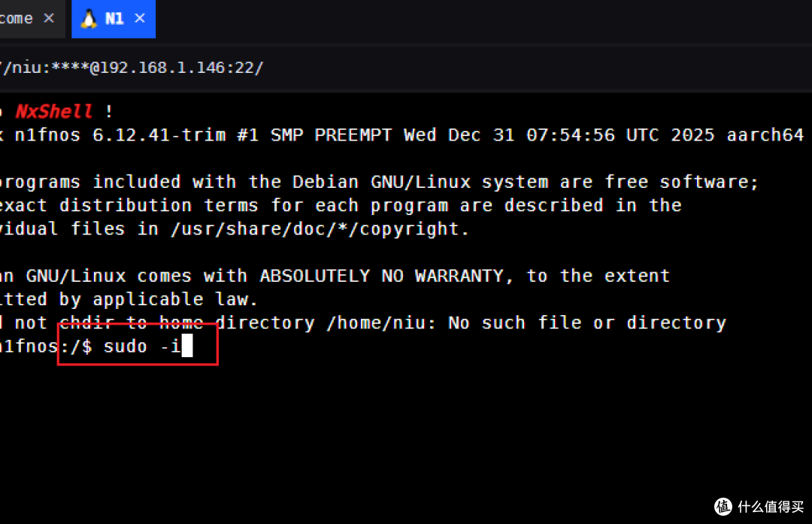The height and width of the screenshot is (524, 812).
Task: Close the N1 session tab
Action: pos(140,18)
